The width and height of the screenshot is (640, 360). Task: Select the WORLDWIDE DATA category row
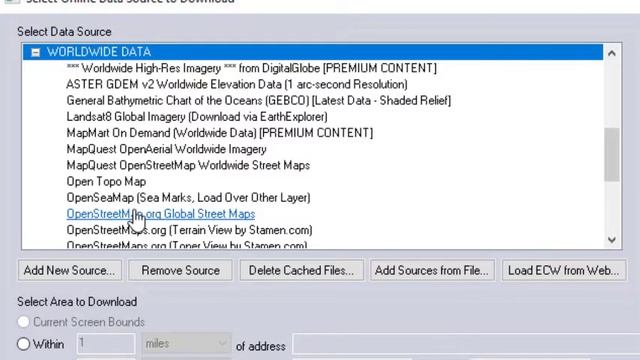(x=313, y=52)
